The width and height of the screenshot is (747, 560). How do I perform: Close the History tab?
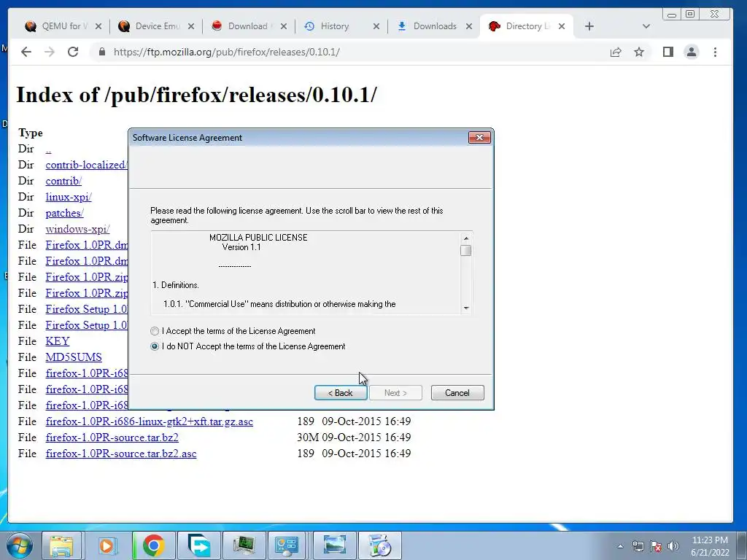[376, 26]
